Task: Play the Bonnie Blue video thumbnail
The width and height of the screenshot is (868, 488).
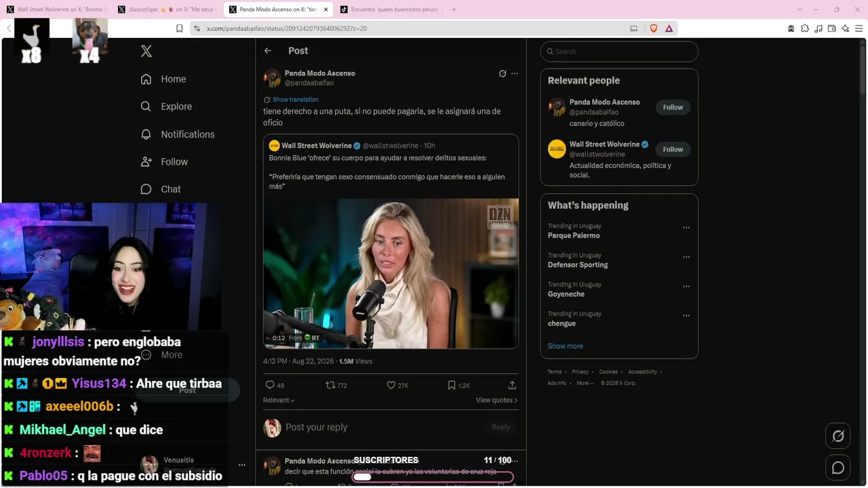Action: [x=391, y=273]
